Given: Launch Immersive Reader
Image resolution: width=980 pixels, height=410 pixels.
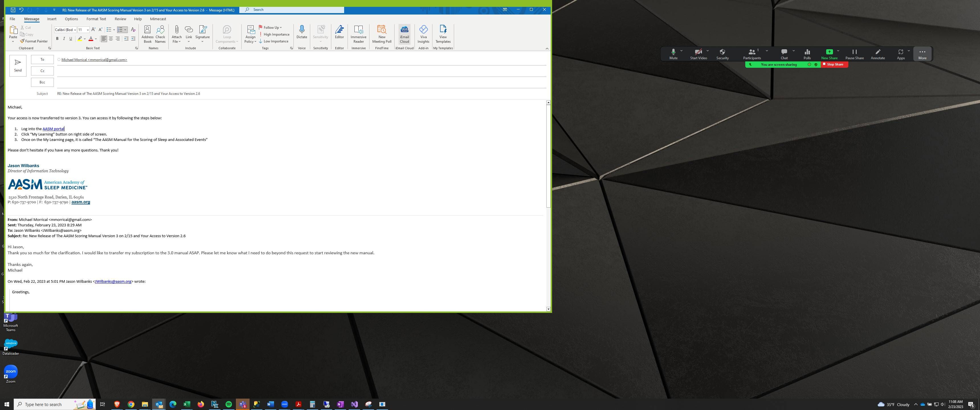Looking at the screenshot, I should (x=358, y=34).
